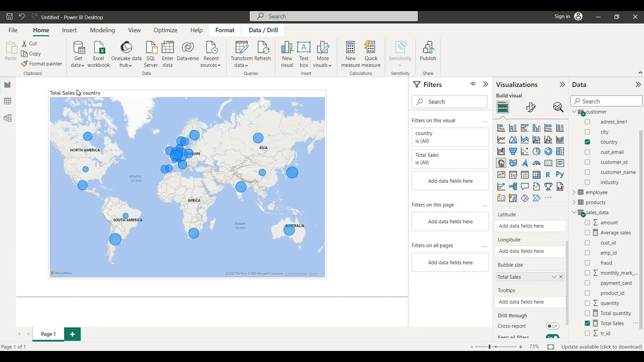Viewport: 644px width, 362px height.
Task: Click Update available download link
Action: click(602, 347)
